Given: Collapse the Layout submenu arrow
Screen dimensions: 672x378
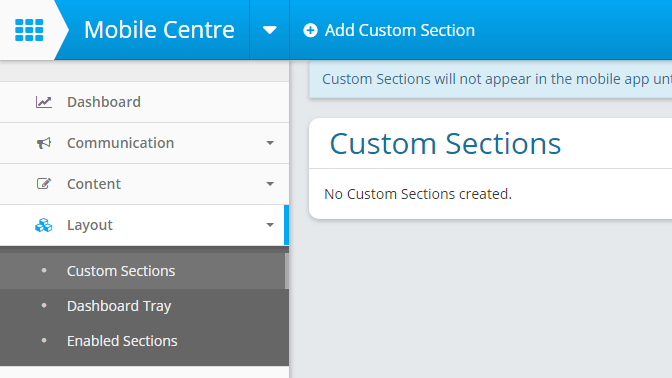Looking at the screenshot, I should [270, 225].
